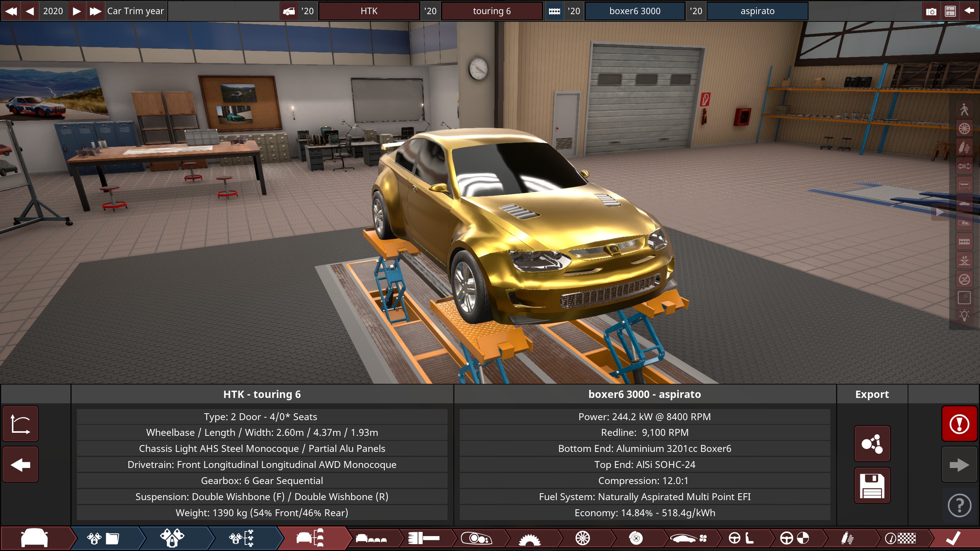Toggle the garage lights with the bulb icon
980x551 pixels.
pos(964,316)
